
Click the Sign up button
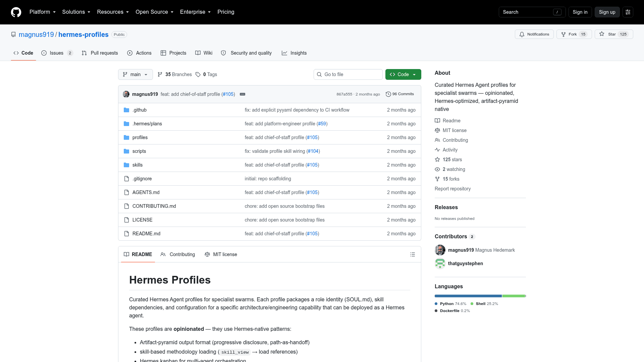coord(607,12)
